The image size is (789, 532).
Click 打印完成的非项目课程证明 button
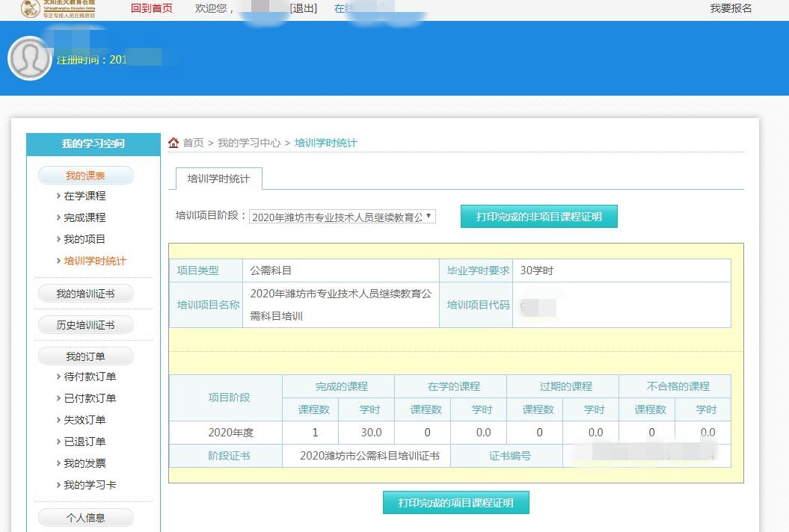coord(538,217)
